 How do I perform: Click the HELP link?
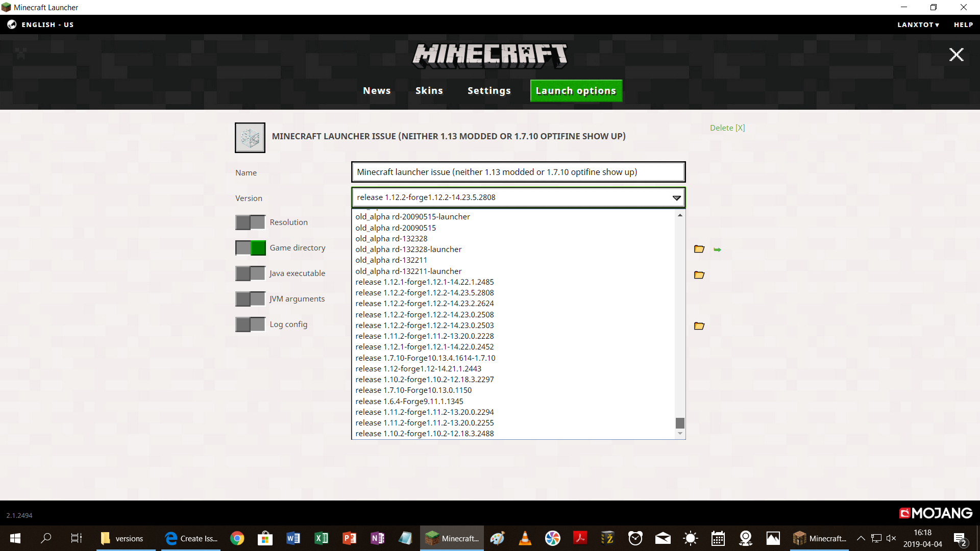(x=963, y=24)
